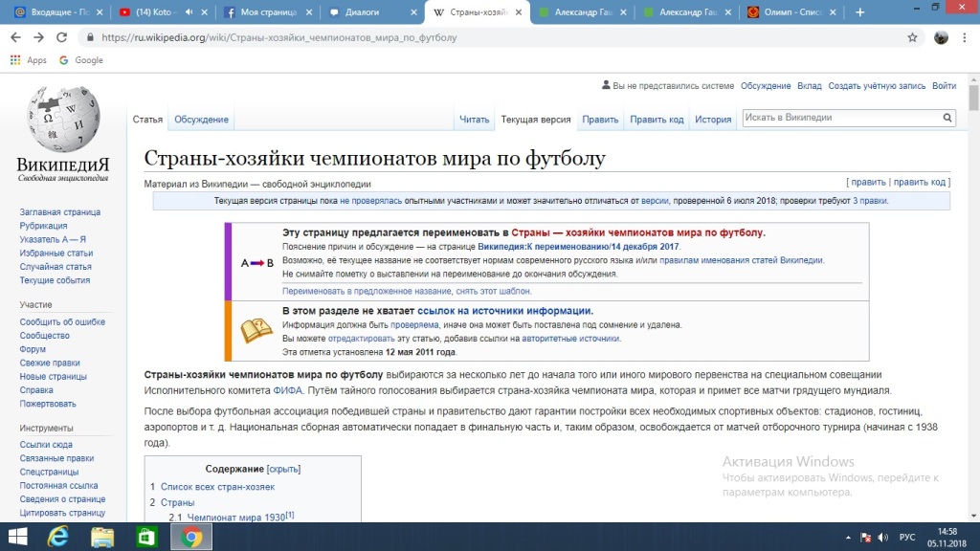Open Ссылки сюда in the tools section
980x551 pixels.
pos(46,445)
